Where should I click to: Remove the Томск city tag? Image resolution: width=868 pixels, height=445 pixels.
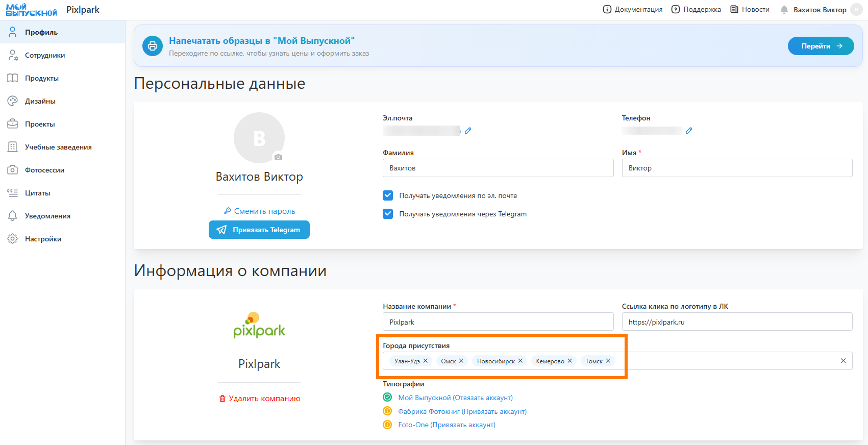(x=608, y=361)
